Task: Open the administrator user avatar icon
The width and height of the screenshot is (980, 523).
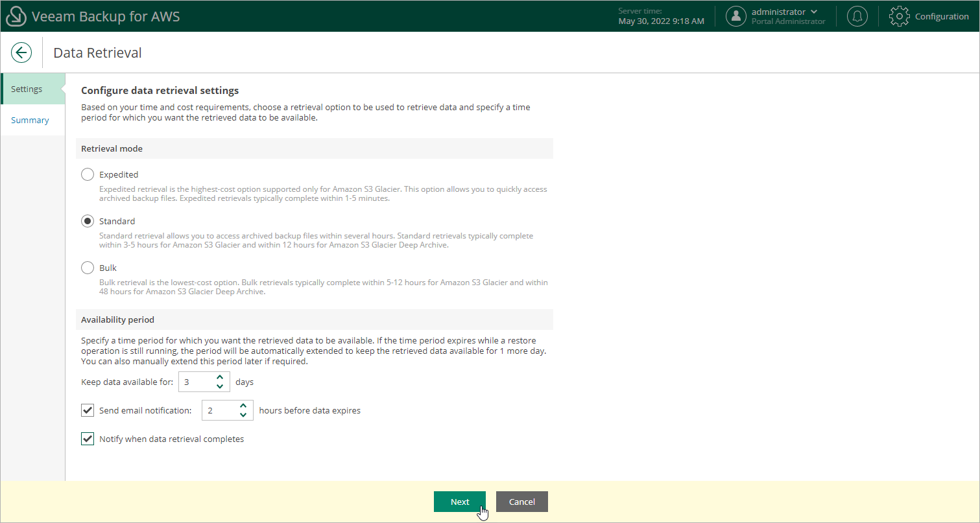Action: [x=735, y=16]
